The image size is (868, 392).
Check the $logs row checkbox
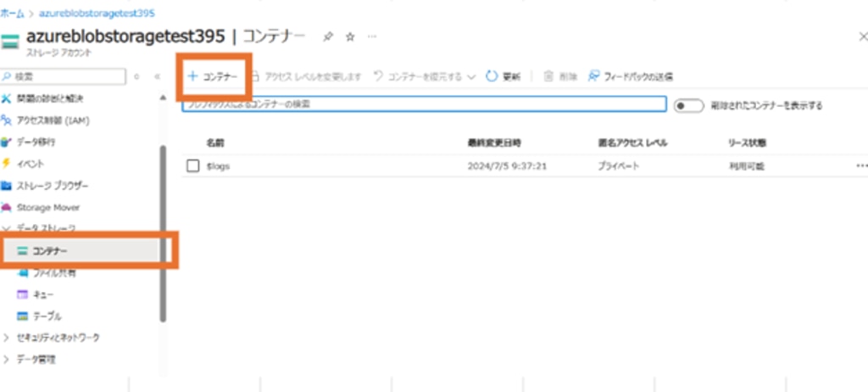coord(192,165)
